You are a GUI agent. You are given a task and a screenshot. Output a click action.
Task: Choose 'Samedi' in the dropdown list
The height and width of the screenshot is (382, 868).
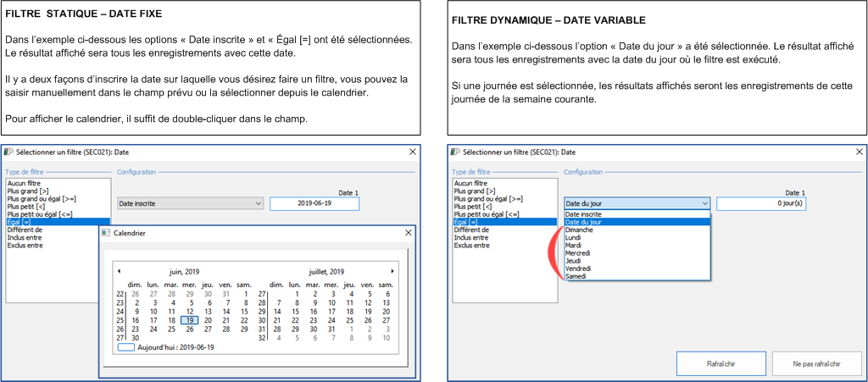pos(576,276)
